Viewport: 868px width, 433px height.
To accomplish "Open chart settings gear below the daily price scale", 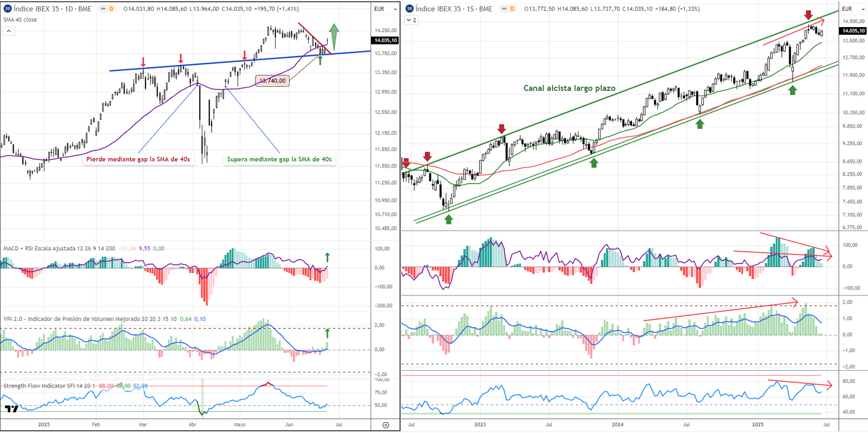I will point(386,425).
